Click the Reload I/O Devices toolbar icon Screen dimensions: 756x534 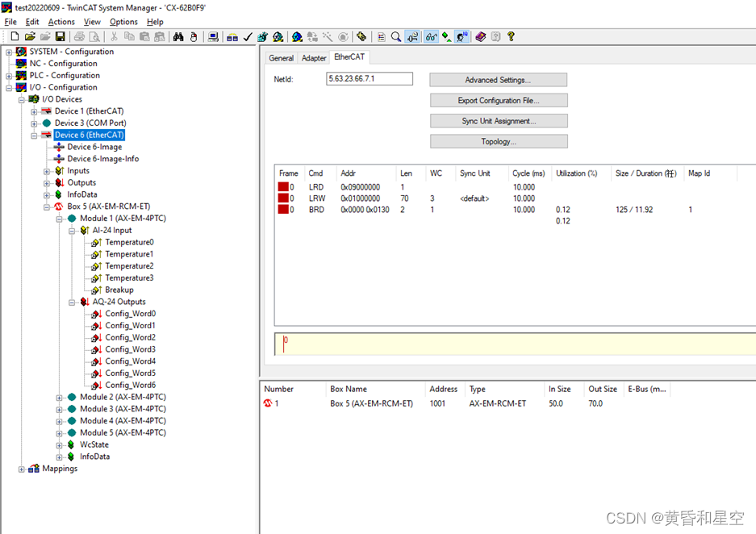pyautogui.click(x=312, y=36)
